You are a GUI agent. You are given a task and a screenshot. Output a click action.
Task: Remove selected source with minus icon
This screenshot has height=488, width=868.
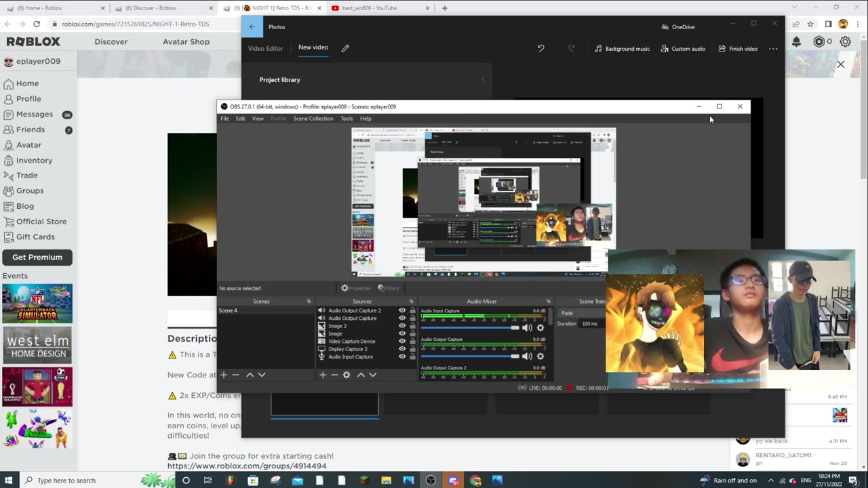[334, 375]
